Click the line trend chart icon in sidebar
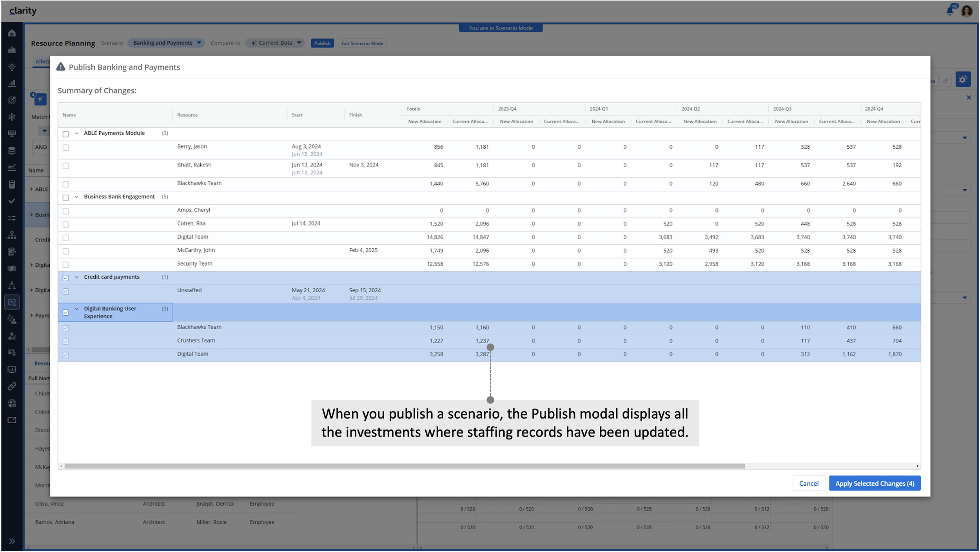Viewport: 980px width, 552px height. coord(12,168)
